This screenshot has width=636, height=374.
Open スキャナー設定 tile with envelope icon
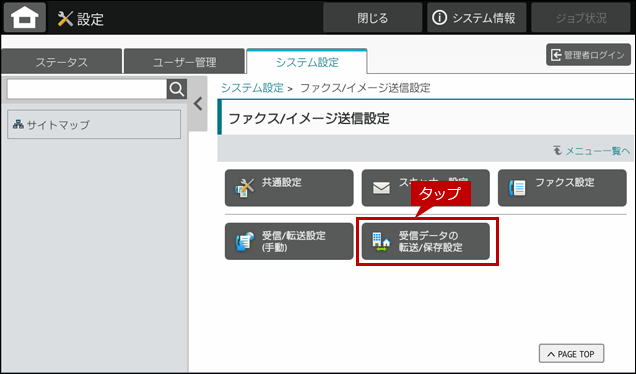point(425,188)
